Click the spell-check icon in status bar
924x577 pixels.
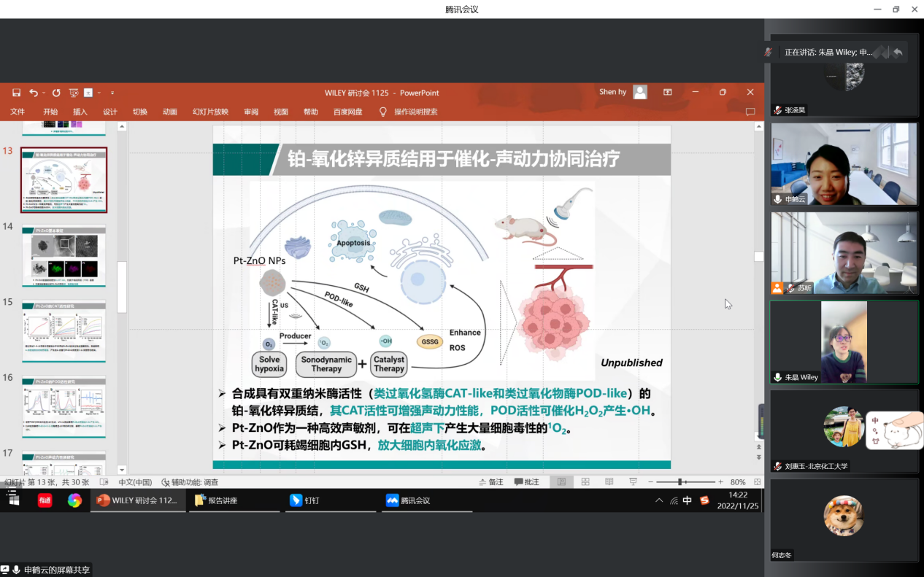104,482
